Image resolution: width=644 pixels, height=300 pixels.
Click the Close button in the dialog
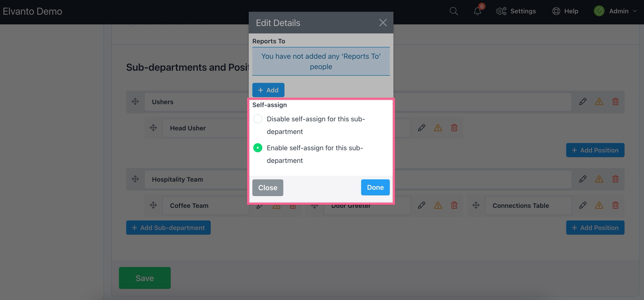click(x=268, y=187)
